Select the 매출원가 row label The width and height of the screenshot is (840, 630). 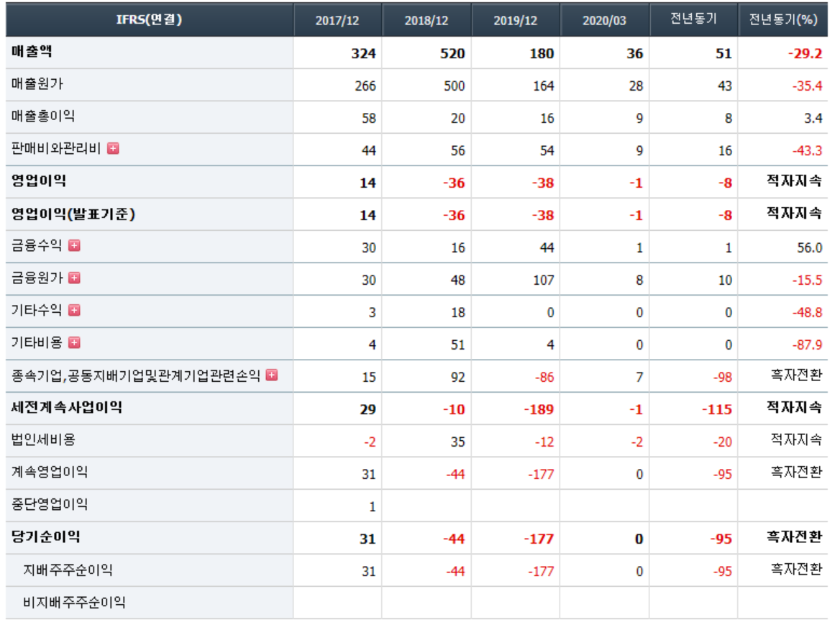(x=37, y=83)
